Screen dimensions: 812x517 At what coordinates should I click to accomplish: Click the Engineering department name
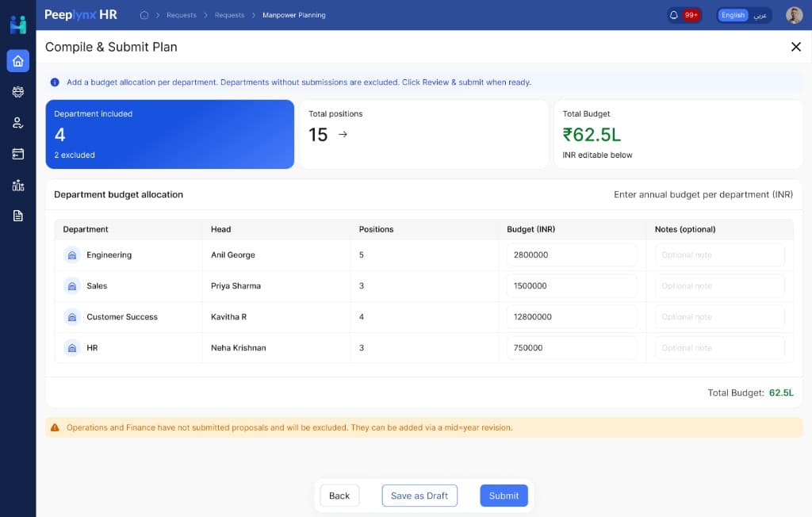click(109, 255)
